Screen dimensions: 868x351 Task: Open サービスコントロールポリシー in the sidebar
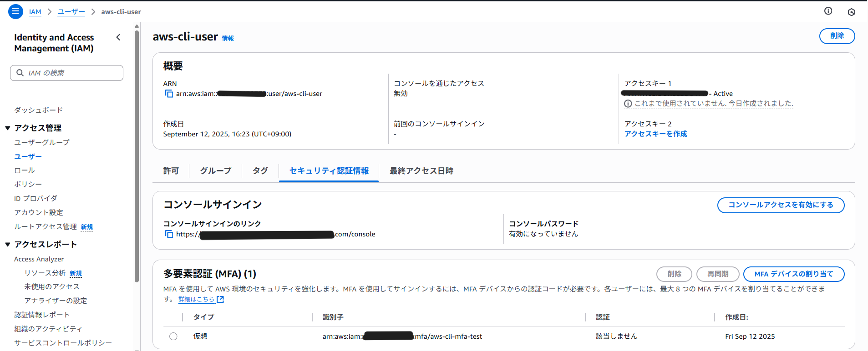tap(63, 343)
